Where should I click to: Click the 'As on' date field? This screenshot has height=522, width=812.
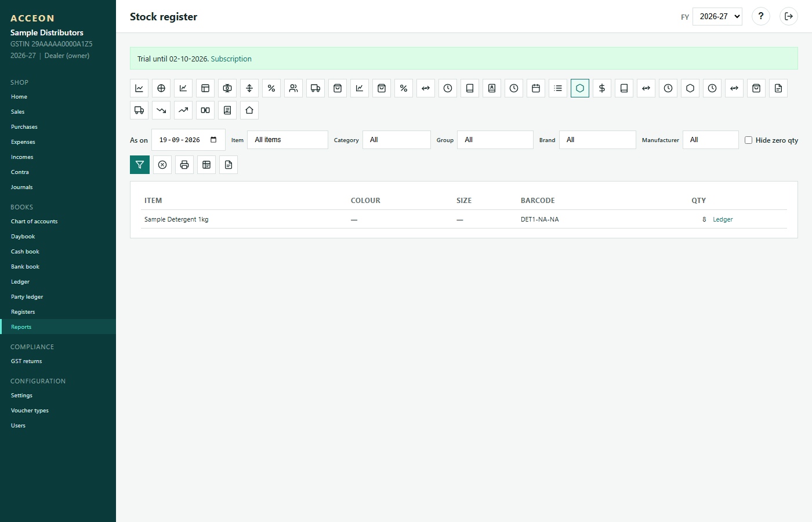(x=188, y=140)
